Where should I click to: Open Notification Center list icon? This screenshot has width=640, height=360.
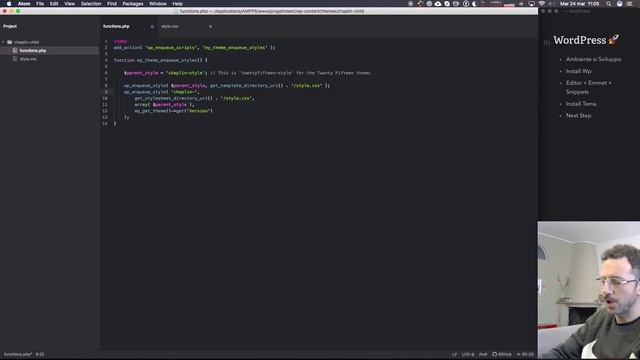point(630,4)
